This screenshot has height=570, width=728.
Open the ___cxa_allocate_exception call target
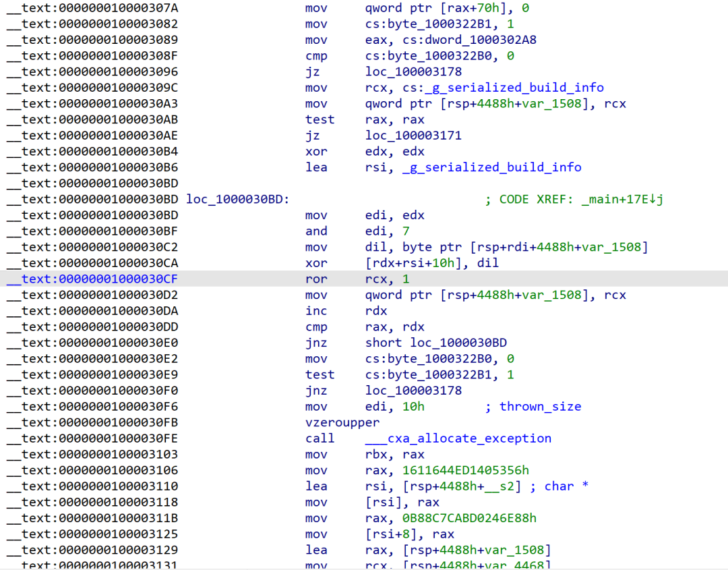(458, 438)
